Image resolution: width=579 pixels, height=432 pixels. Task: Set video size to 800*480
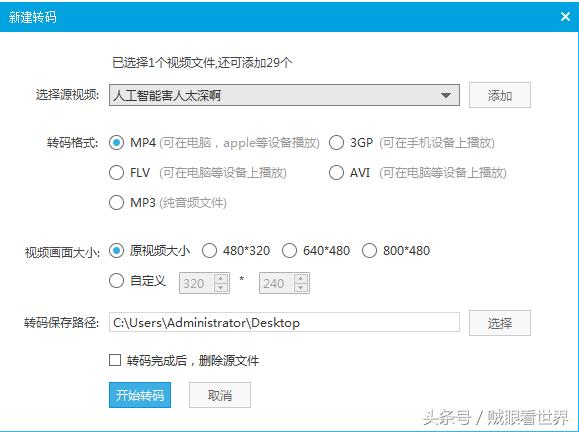(x=369, y=251)
